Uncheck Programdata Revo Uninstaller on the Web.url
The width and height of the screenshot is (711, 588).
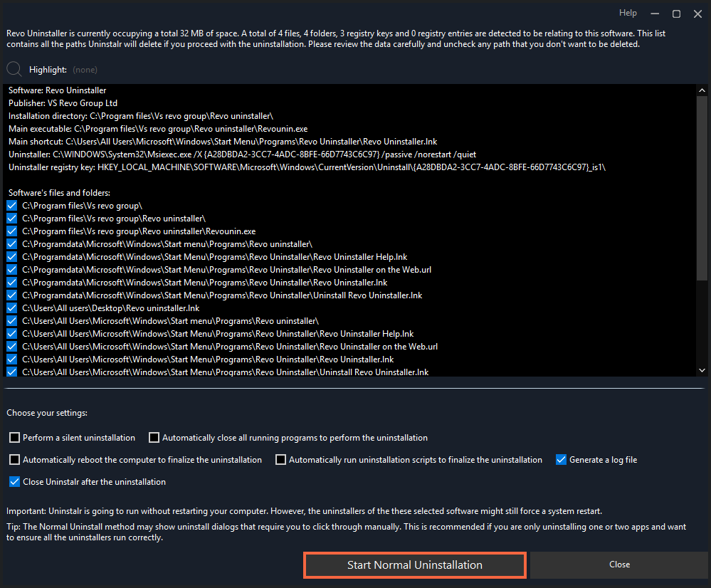(x=12, y=270)
